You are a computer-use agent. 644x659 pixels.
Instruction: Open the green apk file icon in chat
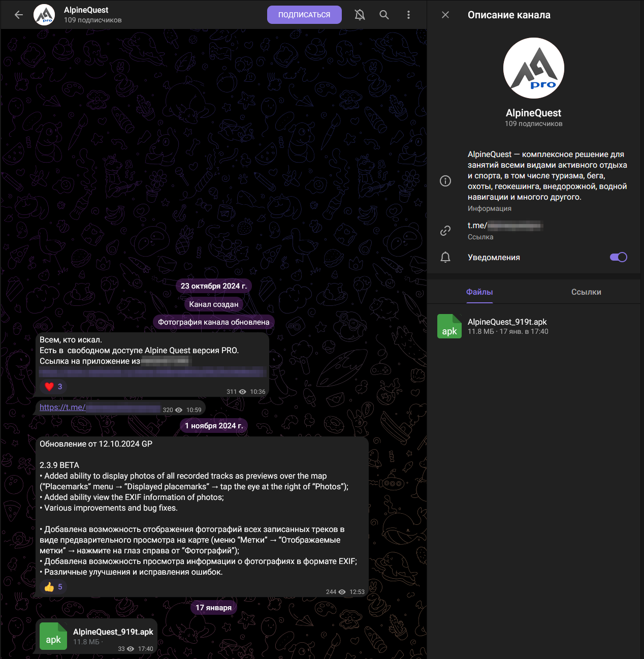coord(53,636)
